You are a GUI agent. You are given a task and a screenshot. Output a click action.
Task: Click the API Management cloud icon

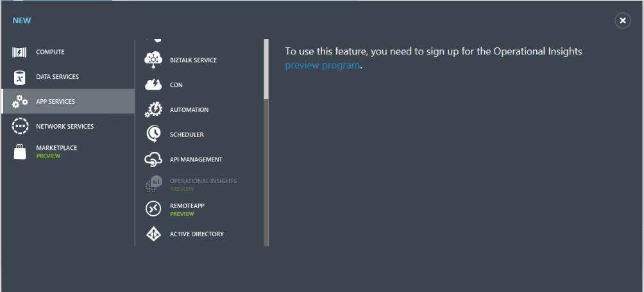coord(153,159)
